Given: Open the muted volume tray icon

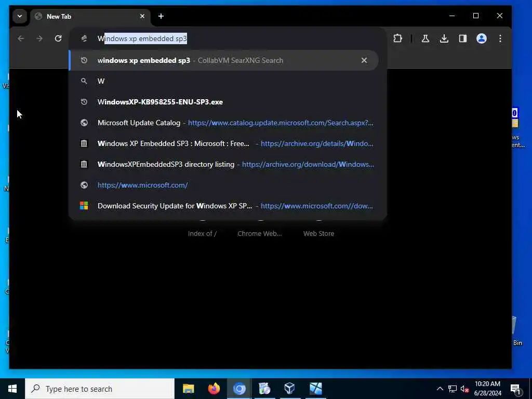Looking at the screenshot, I should tap(464, 389).
